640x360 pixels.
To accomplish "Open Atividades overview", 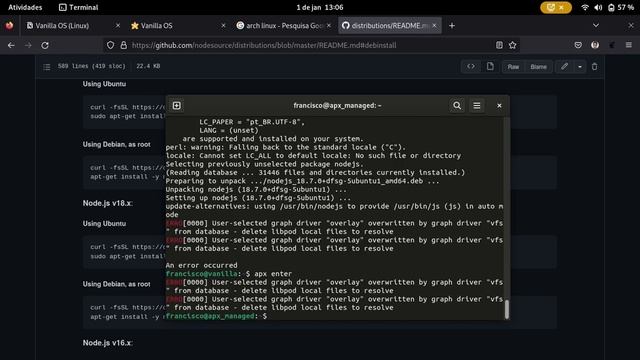I will [25, 7].
